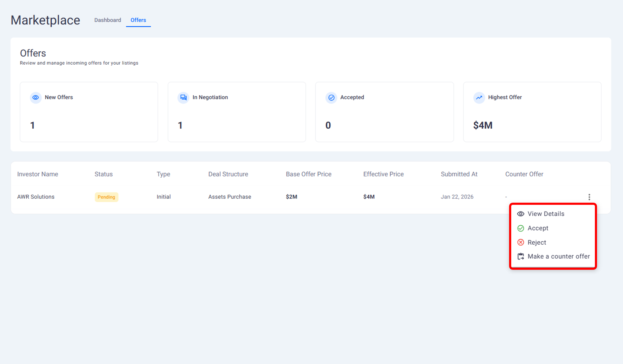Click the green Accept check icon
623x364 pixels.
[x=521, y=228]
